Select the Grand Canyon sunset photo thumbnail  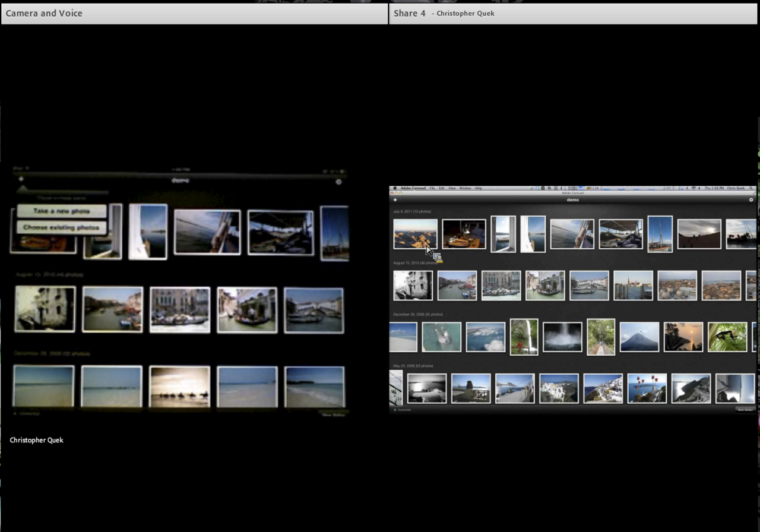click(415, 234)
